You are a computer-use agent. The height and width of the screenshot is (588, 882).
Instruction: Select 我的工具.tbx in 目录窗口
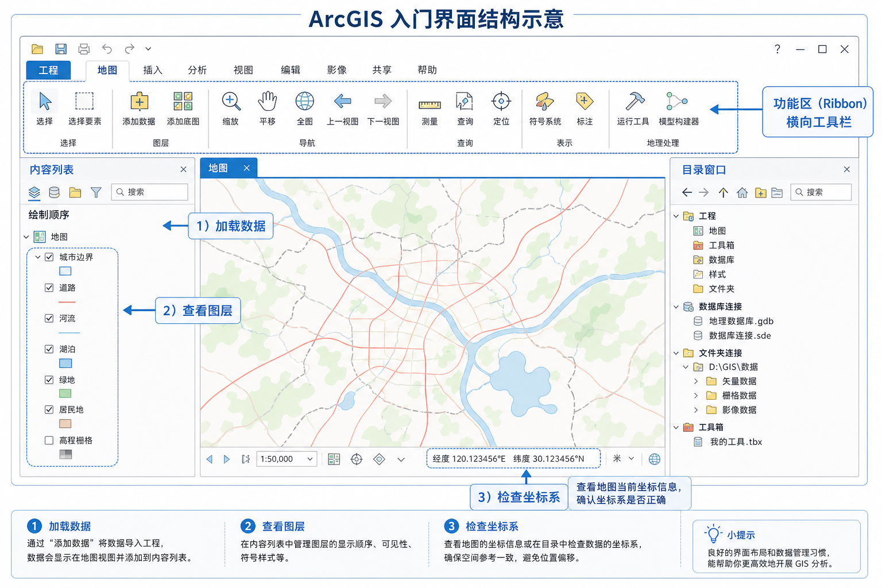tap(728, 442)
